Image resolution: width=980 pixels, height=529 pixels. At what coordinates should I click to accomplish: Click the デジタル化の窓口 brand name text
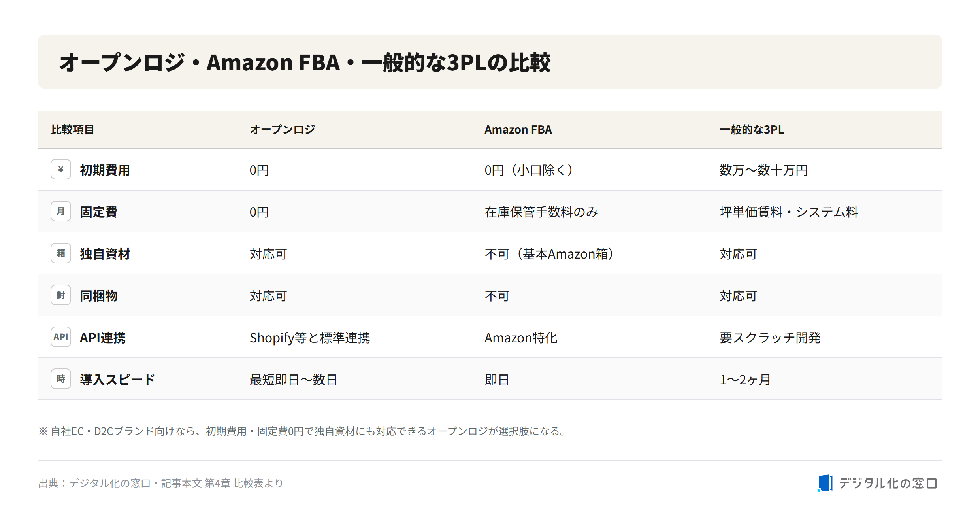pyautogui.click(x=888, y=483)
